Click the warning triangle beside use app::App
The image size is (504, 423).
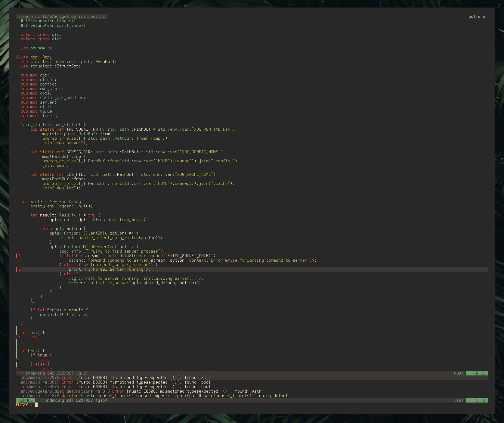(18, 57)
